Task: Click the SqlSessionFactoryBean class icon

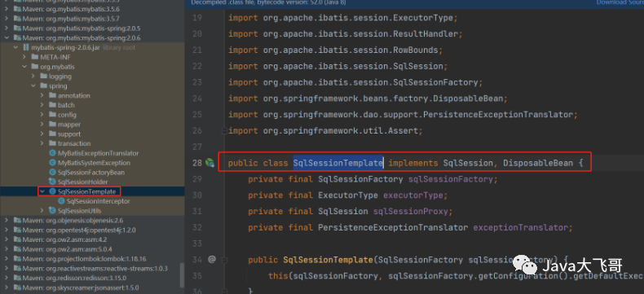Action: click(x=52, y=172)
